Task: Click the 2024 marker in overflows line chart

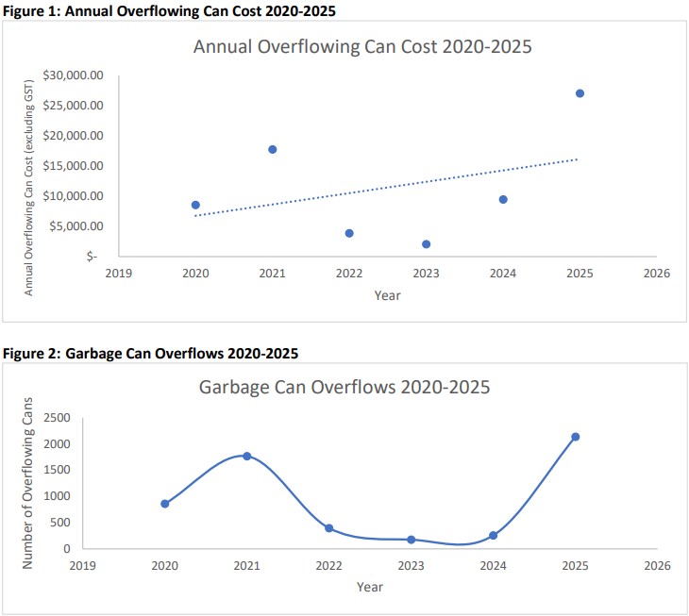Action: [x=493, y=536]
